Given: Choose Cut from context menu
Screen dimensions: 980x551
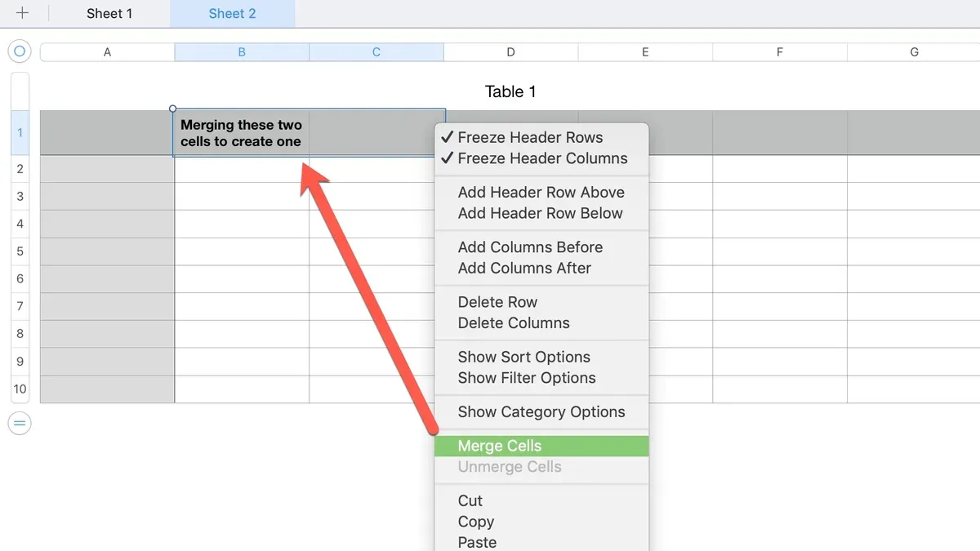Looking at the screenshot, I should 542,500.
